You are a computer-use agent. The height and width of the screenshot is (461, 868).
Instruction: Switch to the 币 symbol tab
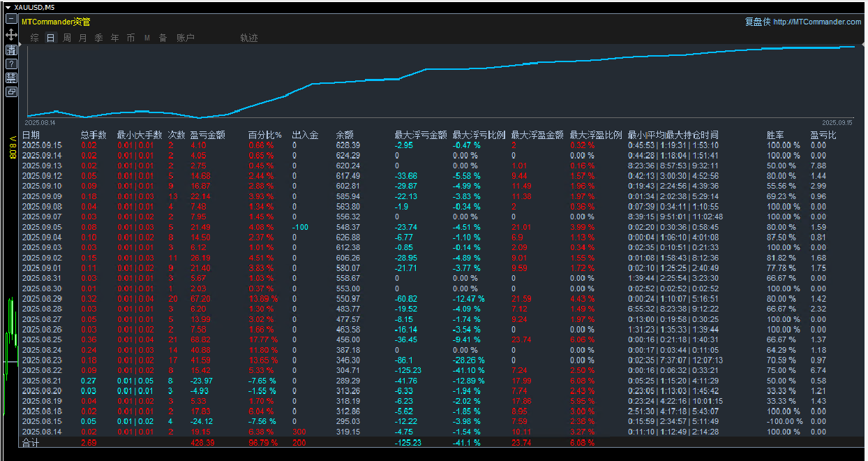tap(131, 38)
